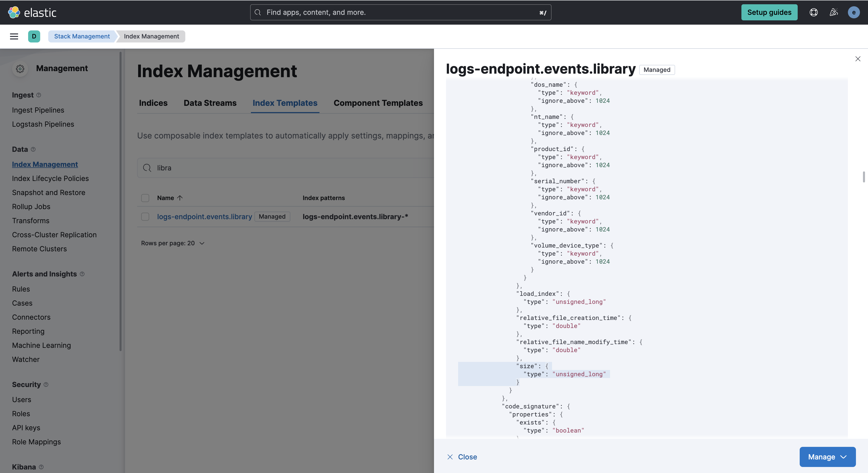
Task: Open the Manage dropdown button
Action: [x=827, y=457]
